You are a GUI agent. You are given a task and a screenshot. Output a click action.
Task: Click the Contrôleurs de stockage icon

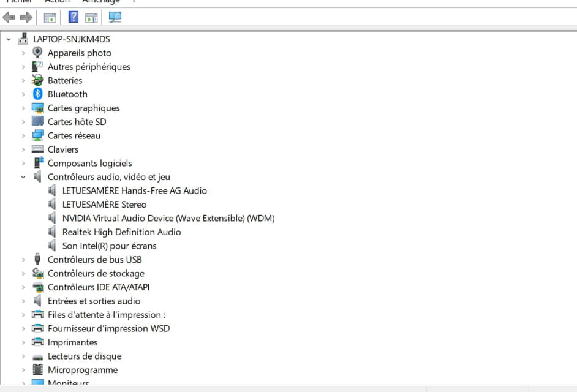37,273
